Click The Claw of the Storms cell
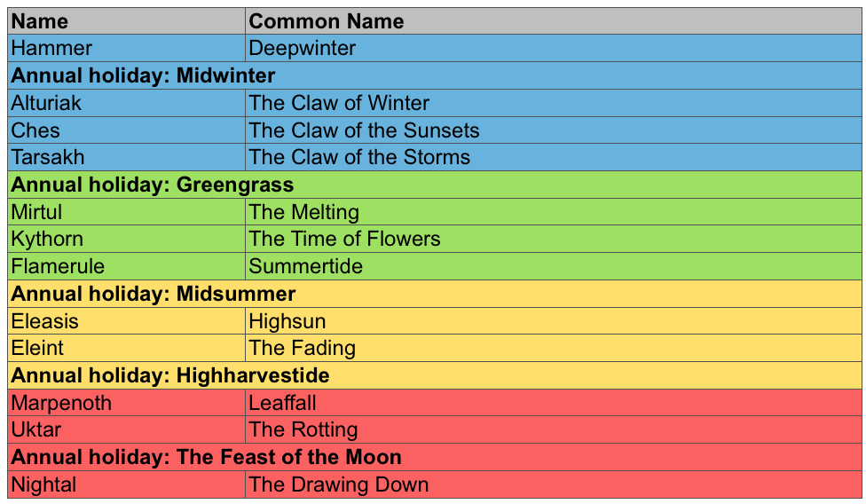 554,157
